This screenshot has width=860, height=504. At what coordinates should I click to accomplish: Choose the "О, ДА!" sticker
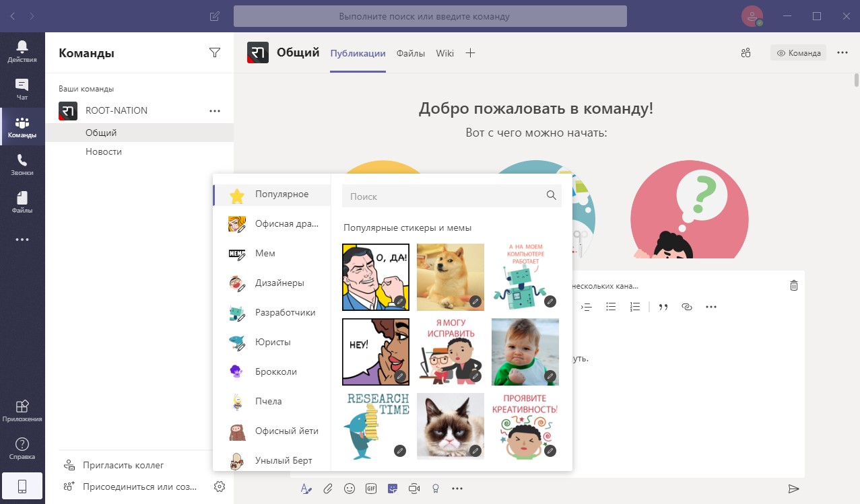[x=376, y=277]
